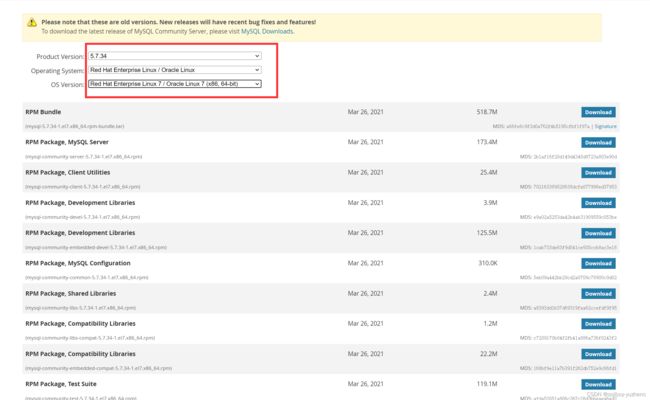Click the Compatibility Libraries title in the 1.2M row
Viewport: 650px width, 400px height.
click(x=80, y=324)
